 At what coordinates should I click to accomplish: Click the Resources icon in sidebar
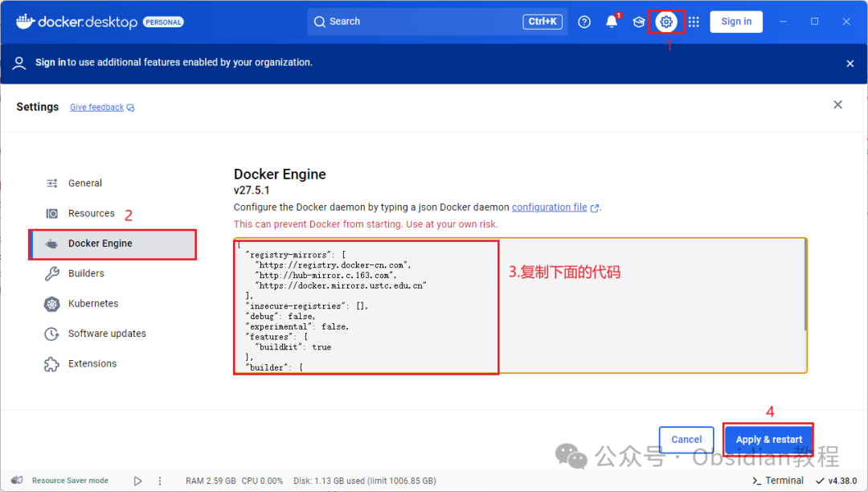click(x=52, y=213)
